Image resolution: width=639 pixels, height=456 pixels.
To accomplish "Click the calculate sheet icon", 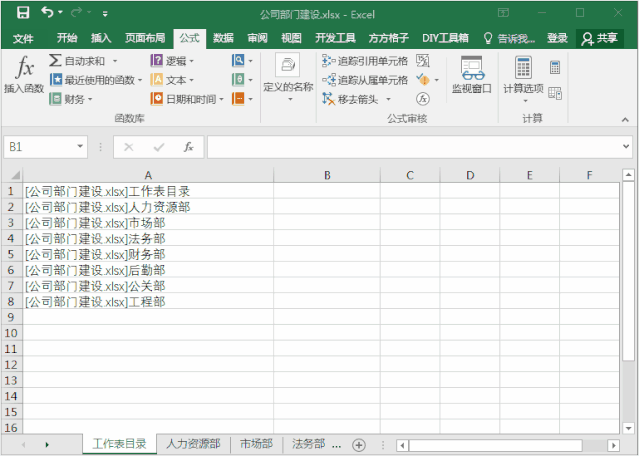I will click(x=555, y=93).
